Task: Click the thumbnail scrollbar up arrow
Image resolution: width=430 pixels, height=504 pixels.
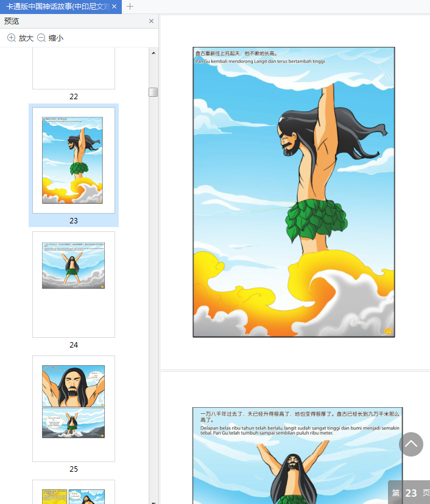Action: pyautogui.click(x=153, y=53)
